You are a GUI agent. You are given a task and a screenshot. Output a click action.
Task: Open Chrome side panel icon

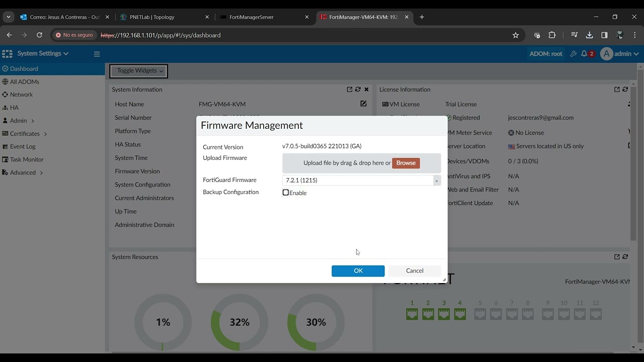tap(604, 35)
